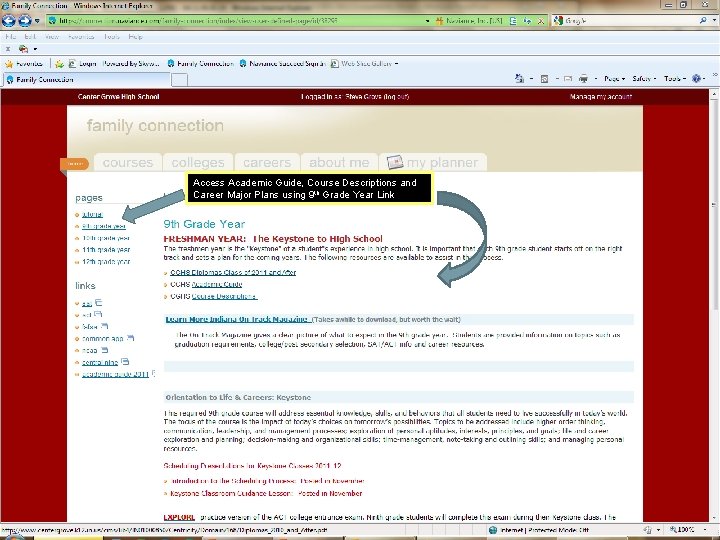Image resolution: width=720 pixels, height=540 pixels.
Task: Open Keystone Classroom Guidance Lesson link
Action: 266,494
